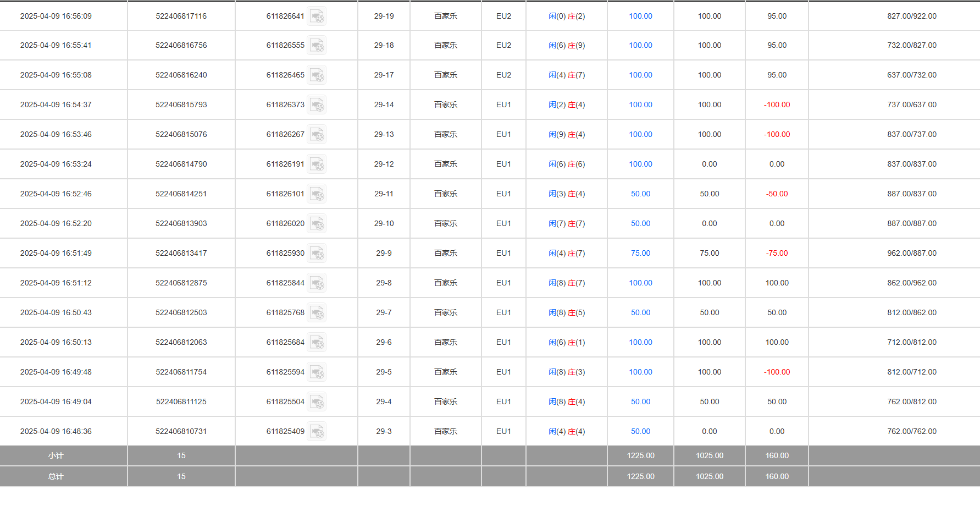Open result 闲(6) 庄(1) for table 29-6

tap(566, 343)
